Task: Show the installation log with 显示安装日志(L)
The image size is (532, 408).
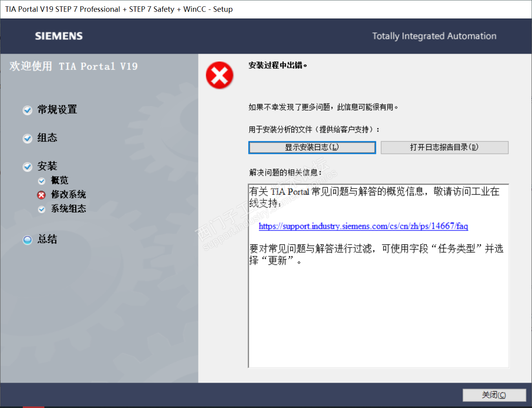Action: click(x=312, y=147)
